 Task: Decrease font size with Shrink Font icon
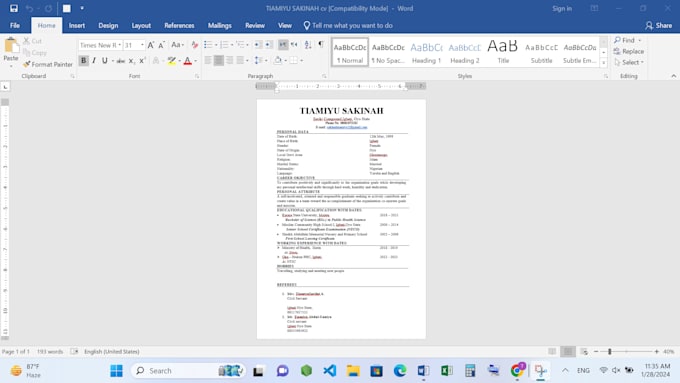[161, 45]
